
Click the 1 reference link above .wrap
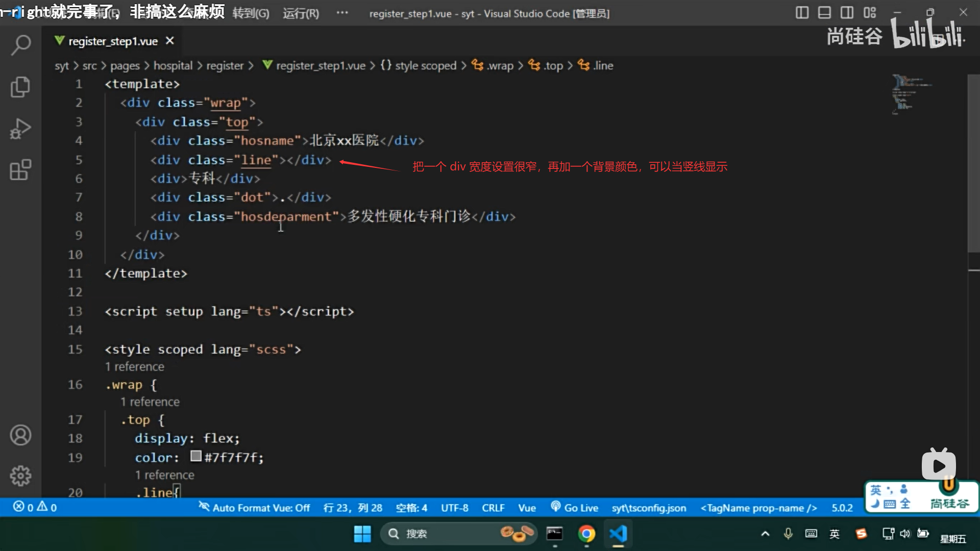(x=135, y=366)
